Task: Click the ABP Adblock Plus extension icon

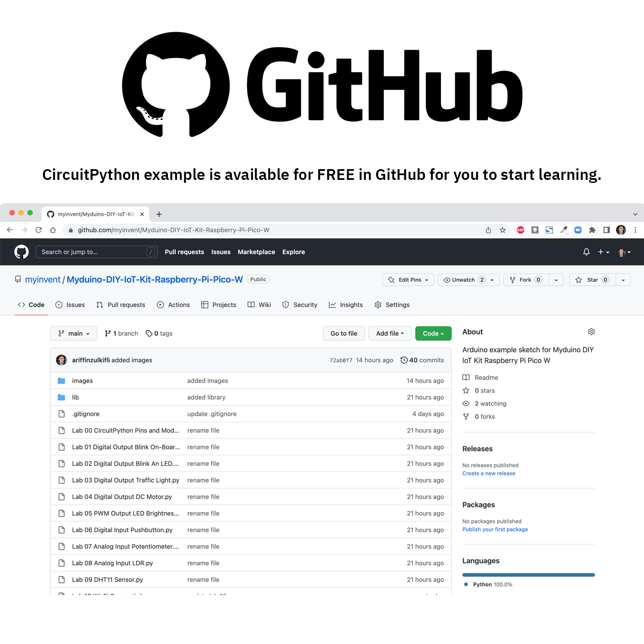Action: 521,230
